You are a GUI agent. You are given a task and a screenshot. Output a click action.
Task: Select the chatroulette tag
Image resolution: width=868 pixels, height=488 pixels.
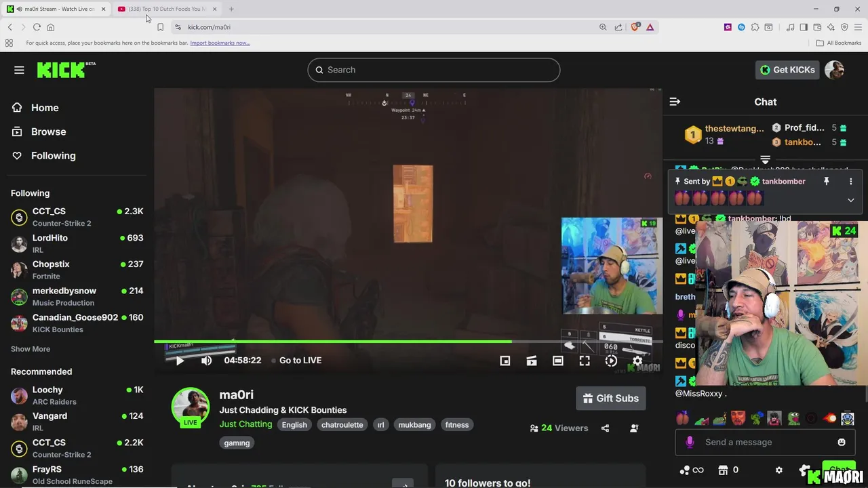pos(342,425)
